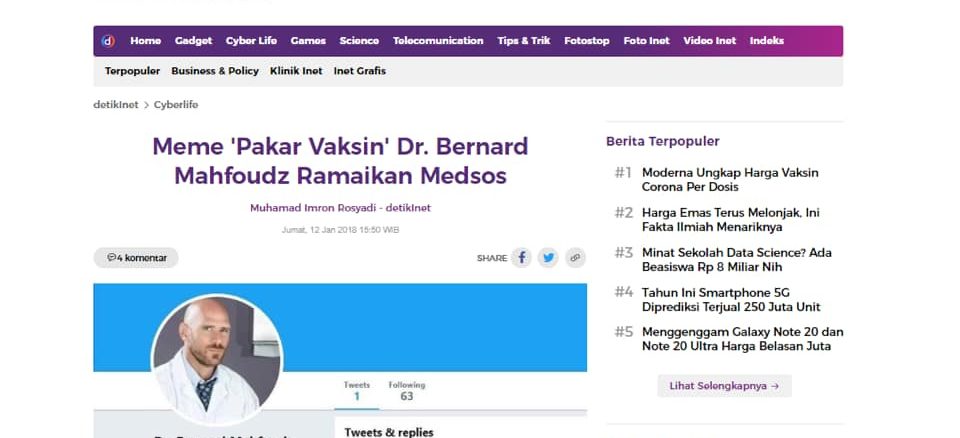Open the Gadget section
960x438 pixels.
click(193, 41)
